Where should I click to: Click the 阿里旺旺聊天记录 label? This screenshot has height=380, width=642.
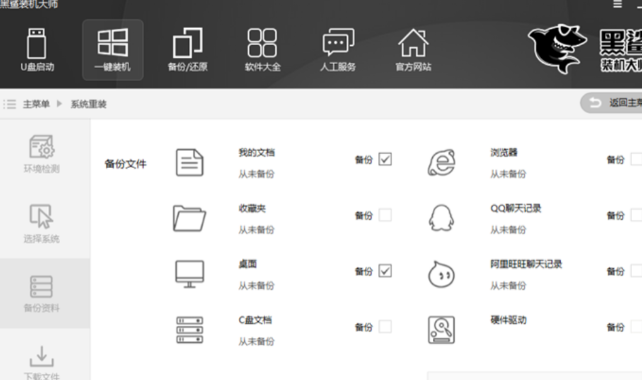(x=527, y=264)
